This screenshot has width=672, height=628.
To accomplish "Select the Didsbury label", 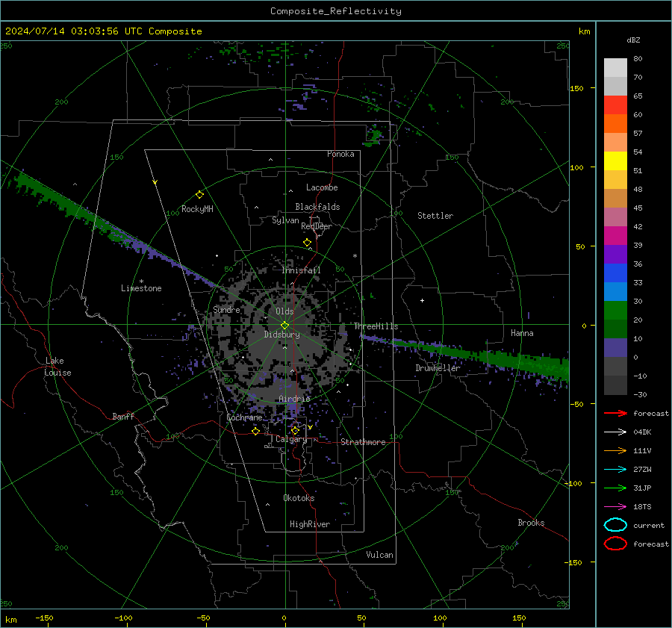I will point(282,335).
